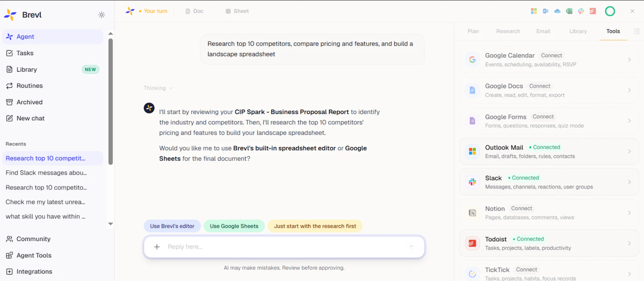
Task: Open Agent in the sidebar
Action: [53, 37]
